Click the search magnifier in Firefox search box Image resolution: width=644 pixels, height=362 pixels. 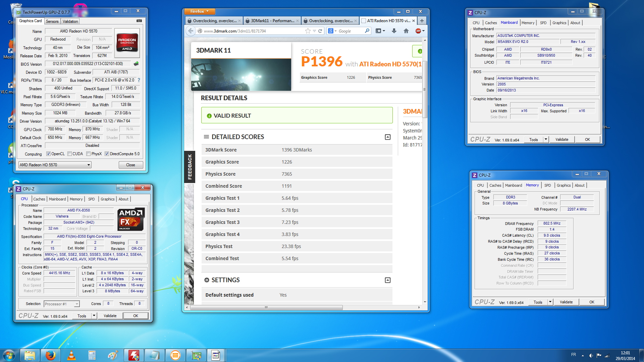(367, 31)
